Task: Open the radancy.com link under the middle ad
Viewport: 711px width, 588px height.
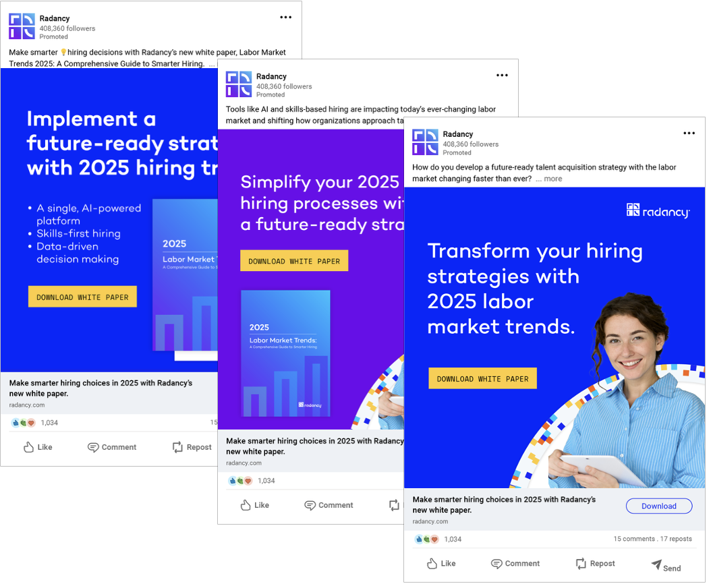Action: 244,463
